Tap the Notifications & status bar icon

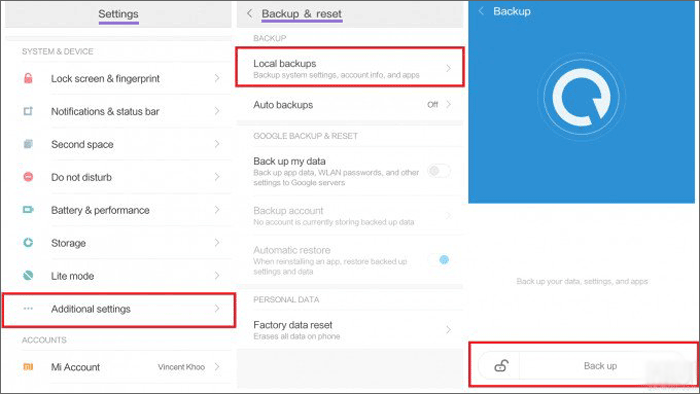pyautogui.click(x=28, y=111)
